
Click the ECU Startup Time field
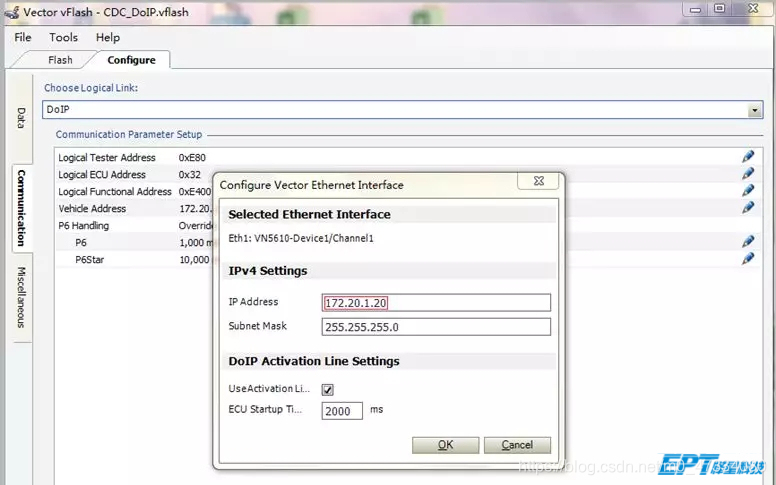pos(342,411)
